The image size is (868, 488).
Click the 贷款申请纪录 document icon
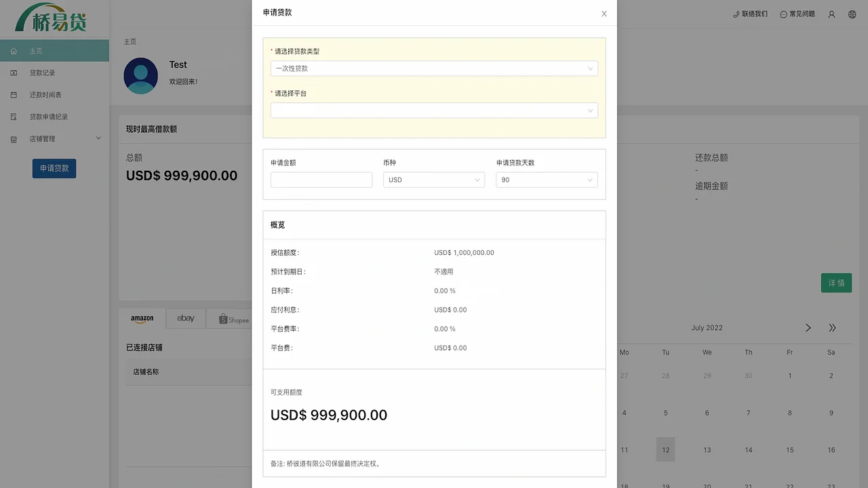click(x=14, y=116)
